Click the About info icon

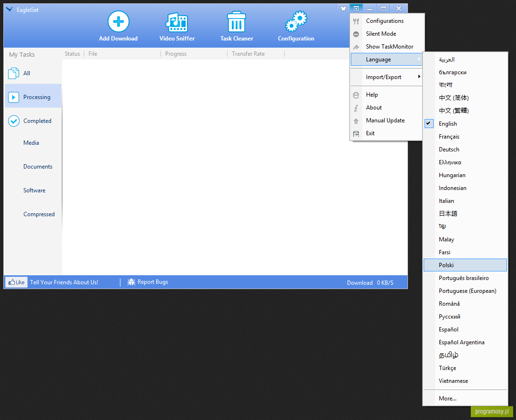tap(356, 108)
